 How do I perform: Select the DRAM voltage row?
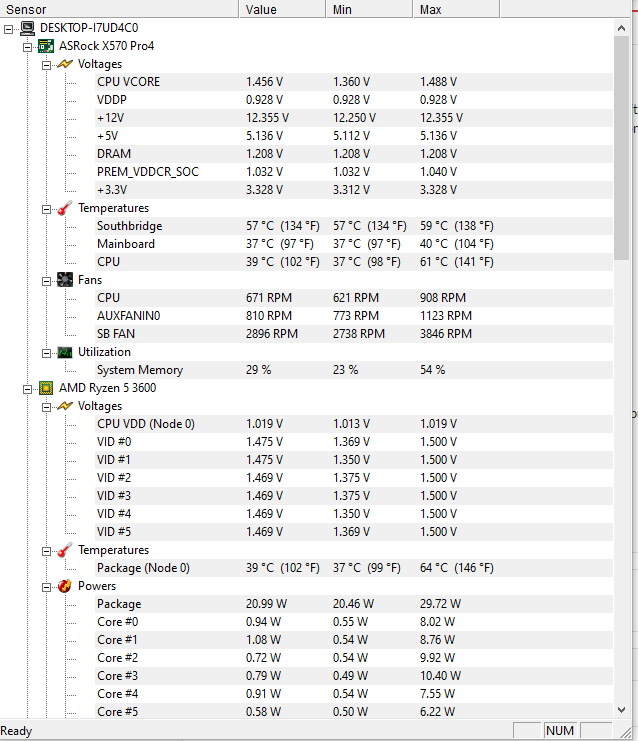pyautogui.click(x=354, y=154)
